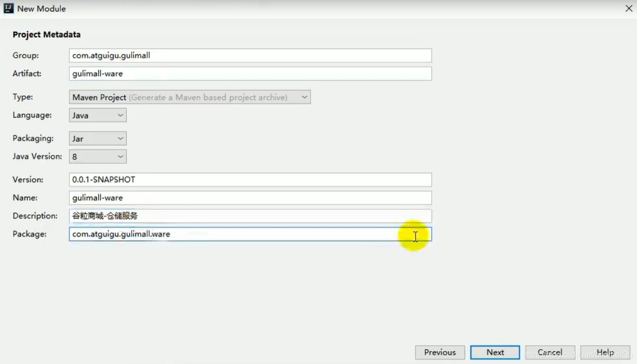Open the Language dropdown showing Java
Image resolution: width=637 pixels, height=364 pixels.
(x=98, y=115)
